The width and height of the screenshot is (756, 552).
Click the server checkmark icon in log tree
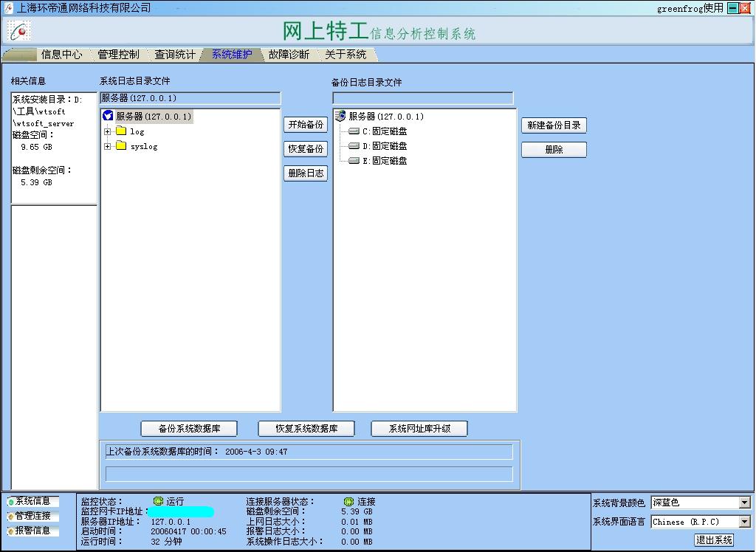(x=108, y=116)
